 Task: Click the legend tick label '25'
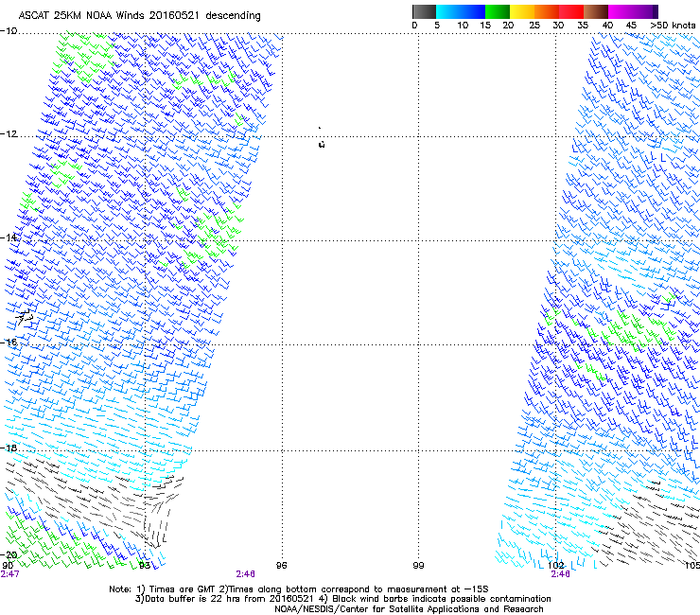534,26
